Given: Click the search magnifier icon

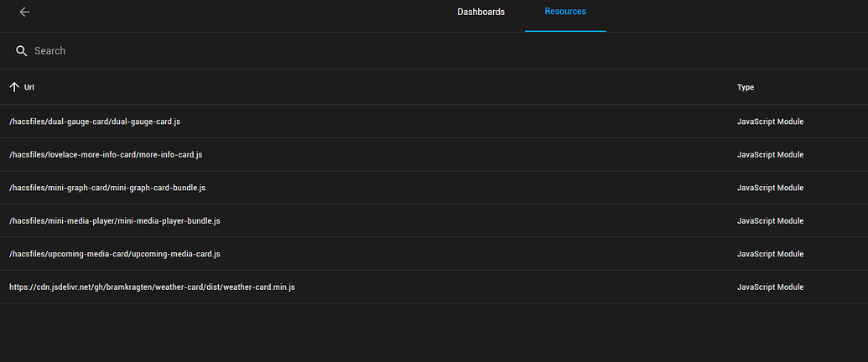Looking at the screenshot, I should 22,51.
